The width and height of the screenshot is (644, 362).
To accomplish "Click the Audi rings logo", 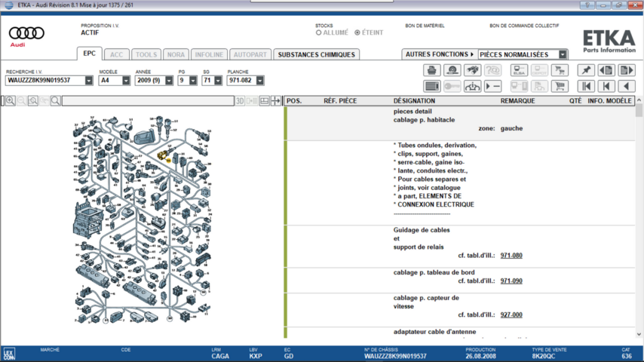I will point(26,33).
